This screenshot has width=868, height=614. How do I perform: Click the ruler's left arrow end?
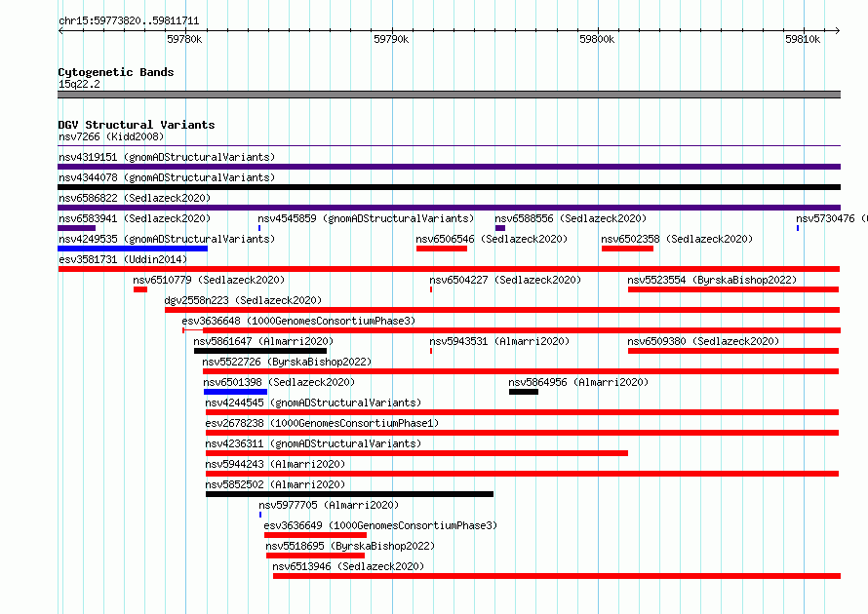60,30
